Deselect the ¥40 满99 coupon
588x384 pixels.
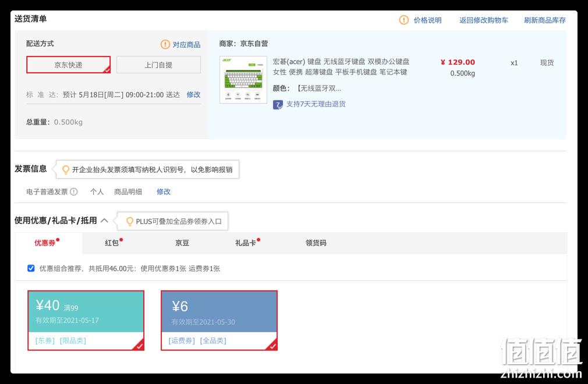tap(86, 321)
